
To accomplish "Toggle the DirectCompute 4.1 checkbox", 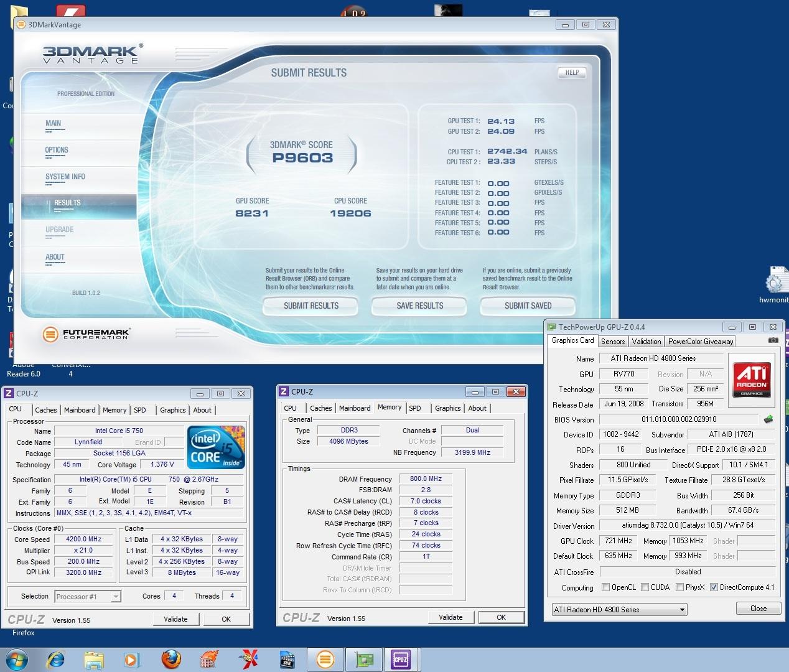I will [x=714, y=587].
